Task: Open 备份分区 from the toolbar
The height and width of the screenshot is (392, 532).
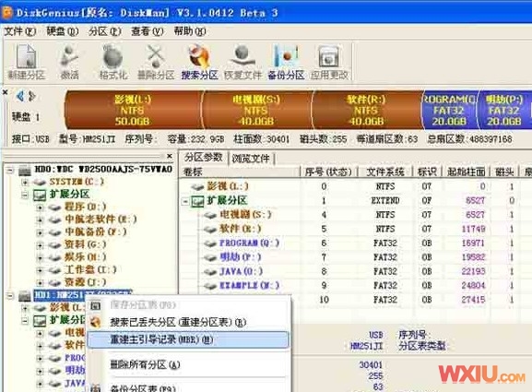Action: pyautogui.click(x=286, y=63)
